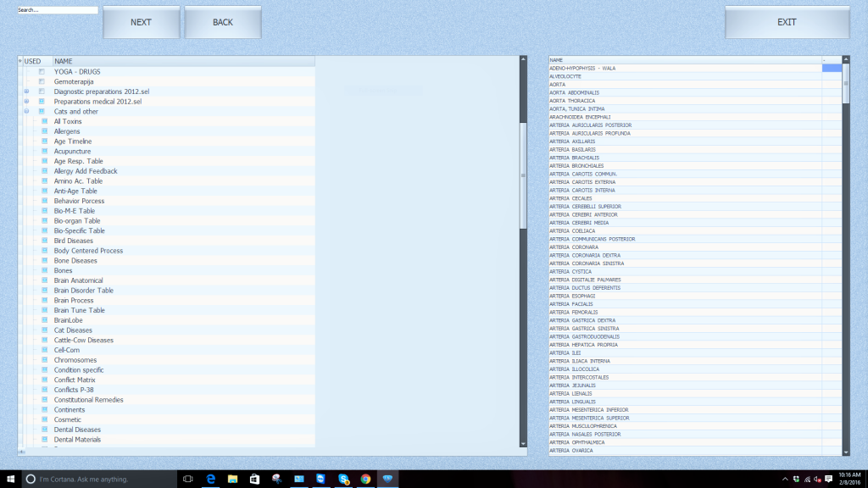
Task: Check the Gemoterapija checkbox
Action: 42,81
